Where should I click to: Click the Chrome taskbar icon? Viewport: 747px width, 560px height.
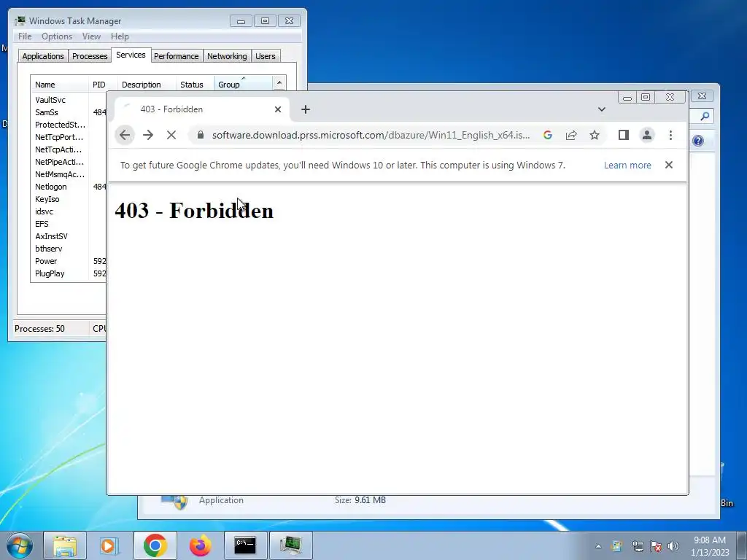coord(155,545)
